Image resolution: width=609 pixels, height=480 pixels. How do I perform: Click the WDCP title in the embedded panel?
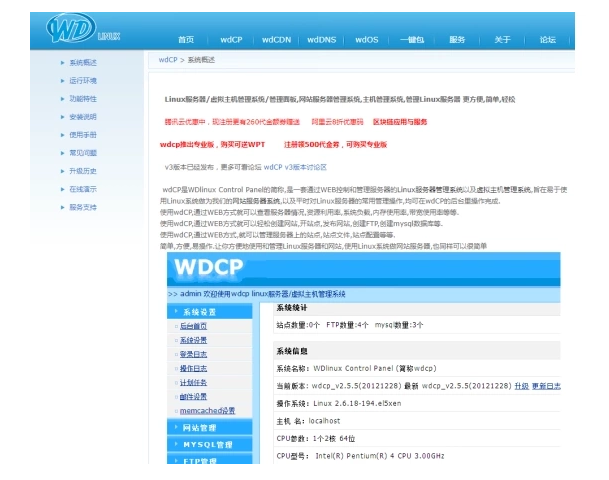(x=209, y=267)
